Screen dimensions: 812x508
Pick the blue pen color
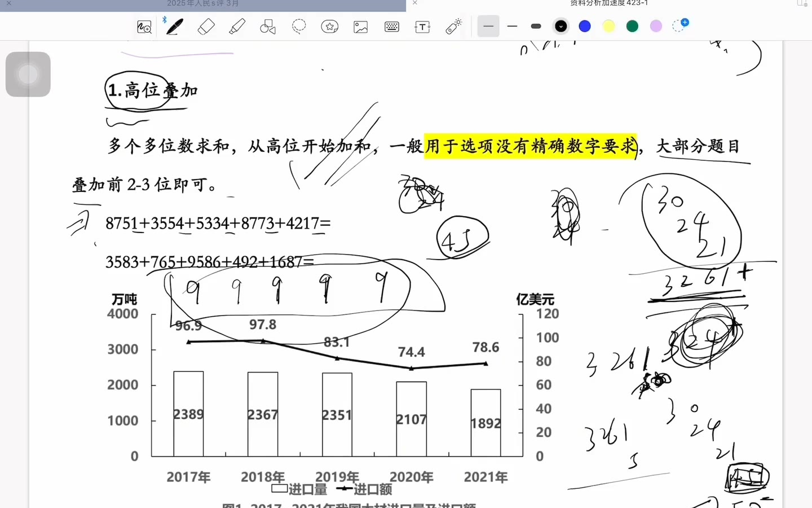(x=585, y=27)
